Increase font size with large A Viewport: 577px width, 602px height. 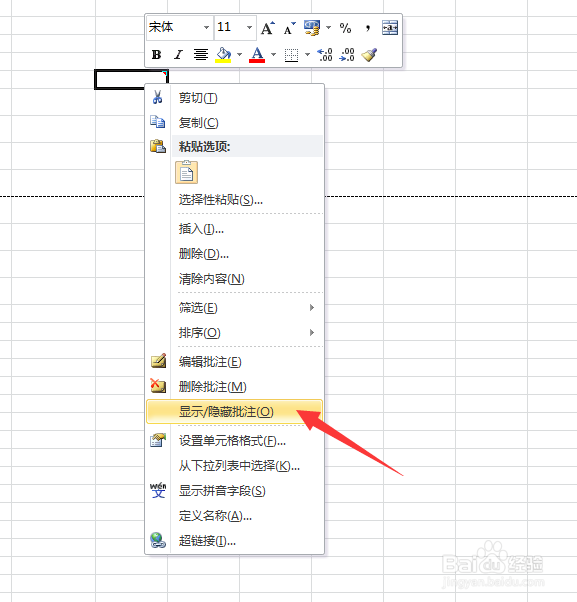point(268,28)
